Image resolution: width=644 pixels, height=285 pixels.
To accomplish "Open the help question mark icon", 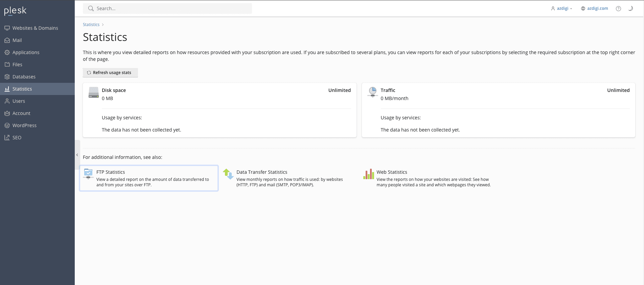I will tap(618, 9).
